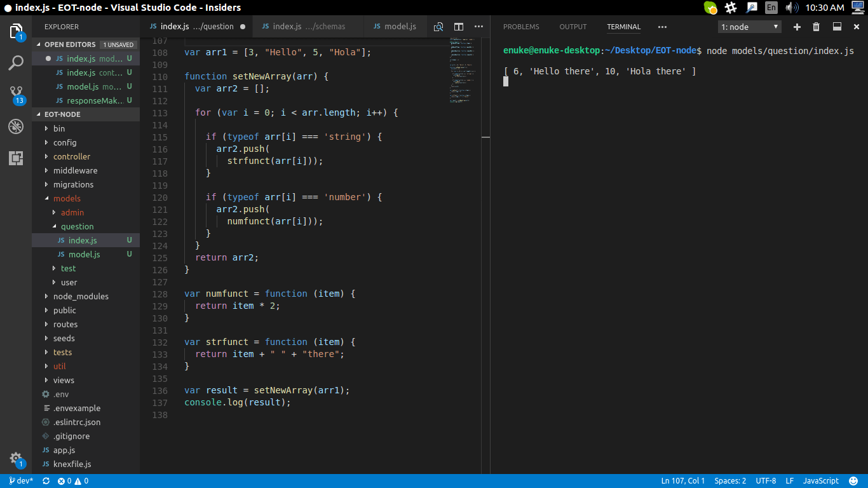Create a new terminal with plus icon
Image resolution: width=868 pixels, height=488 pixels.
point(797,27)
